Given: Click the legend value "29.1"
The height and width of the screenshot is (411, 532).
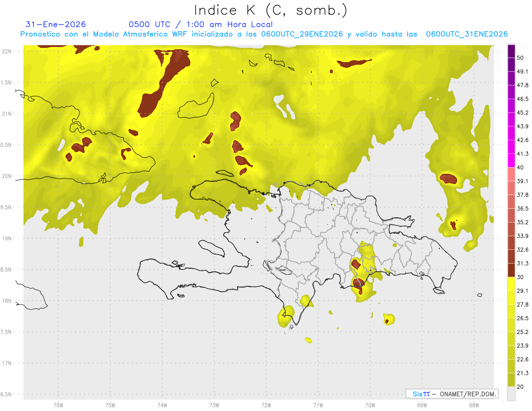Looking at the screenshot, I should point(523,291).
